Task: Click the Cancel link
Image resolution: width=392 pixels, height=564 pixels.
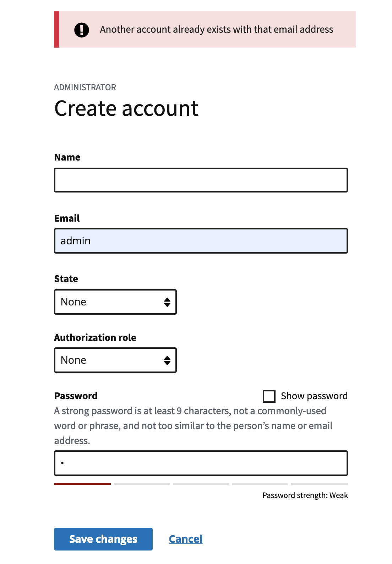Action: (x=186, y=539)
